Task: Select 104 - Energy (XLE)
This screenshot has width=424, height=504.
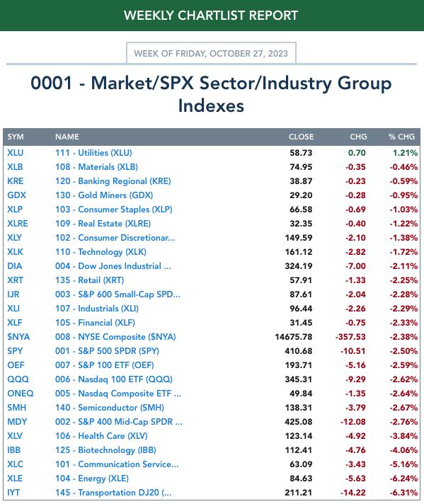Action: click(x=91, y=478)
